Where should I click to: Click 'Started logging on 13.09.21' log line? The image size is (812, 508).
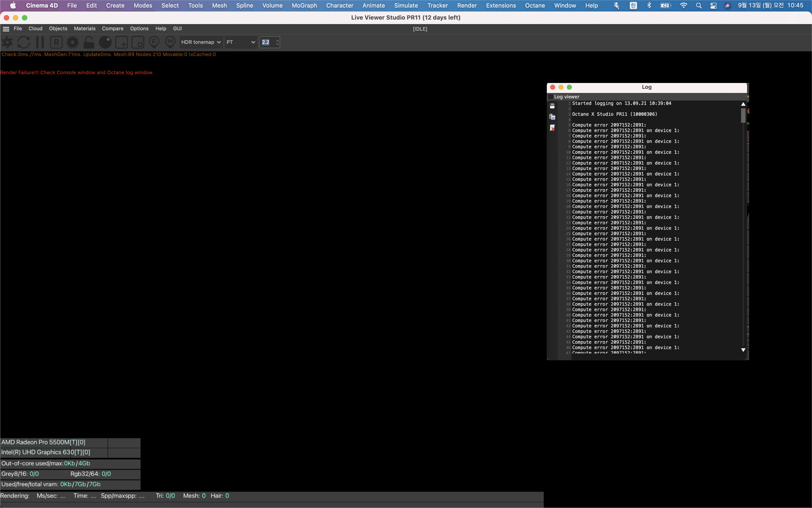click(621, 103)
